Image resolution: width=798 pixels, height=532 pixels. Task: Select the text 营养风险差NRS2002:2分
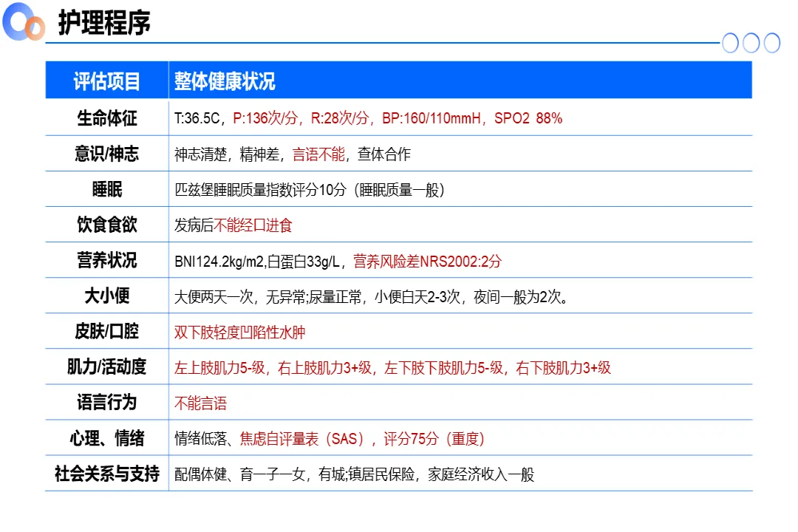(x=428, y=261)
